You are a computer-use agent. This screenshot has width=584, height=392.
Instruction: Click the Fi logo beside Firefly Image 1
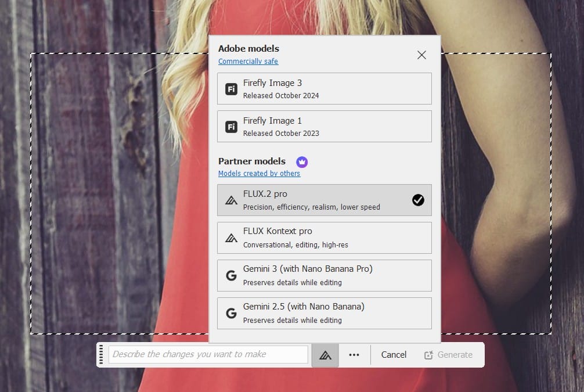point(231,127)
